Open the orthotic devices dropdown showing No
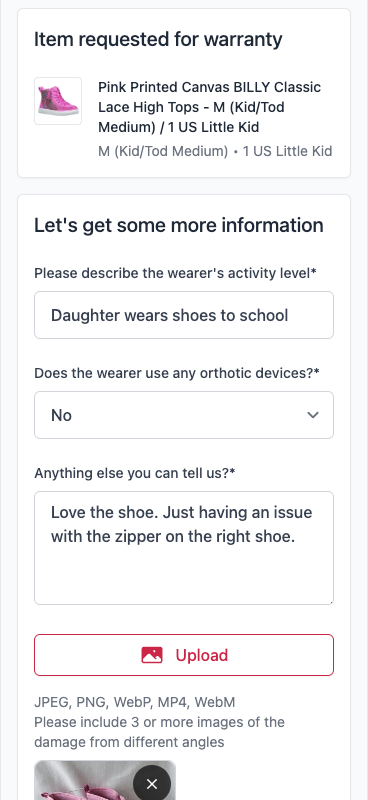Screen dimensions: 368x800 (184, 415)
